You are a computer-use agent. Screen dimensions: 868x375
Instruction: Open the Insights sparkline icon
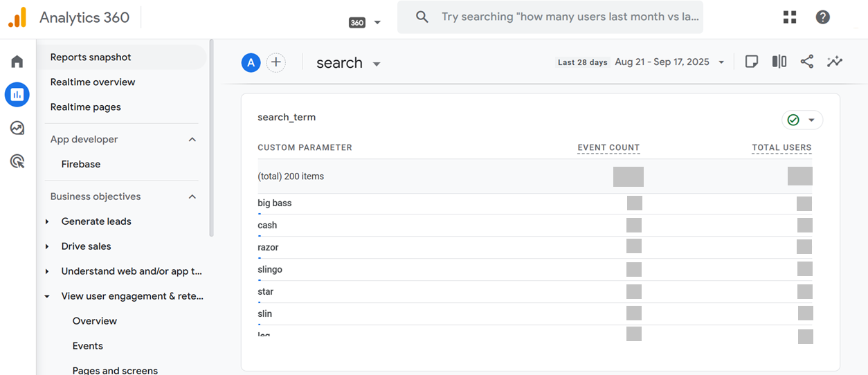pos(835,62)
